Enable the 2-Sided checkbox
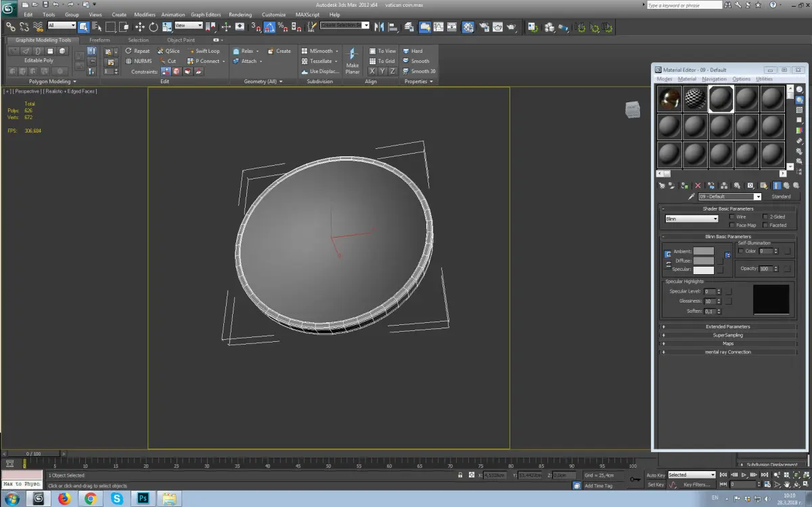This screenshot has width=812, height=507. click(765, 217)
